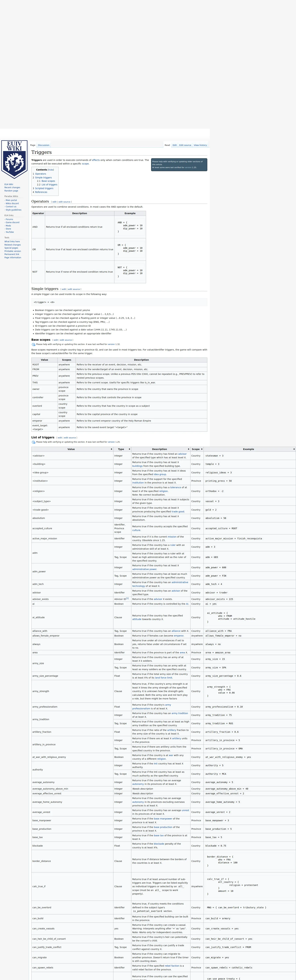Screen dimensions: 296x980
Task: Click magnifier icon beside List of triggers verification note
Action: pyautogui.click(x=33, y=442)
